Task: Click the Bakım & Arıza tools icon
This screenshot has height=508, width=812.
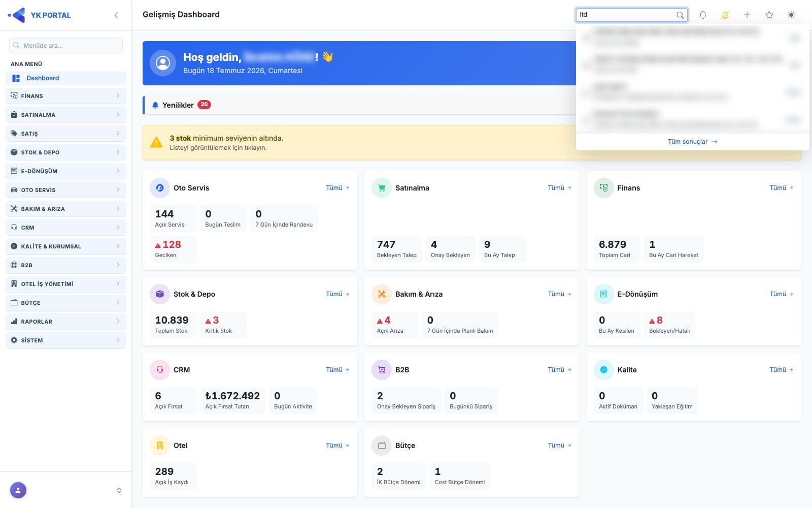Action: [382, 294]
